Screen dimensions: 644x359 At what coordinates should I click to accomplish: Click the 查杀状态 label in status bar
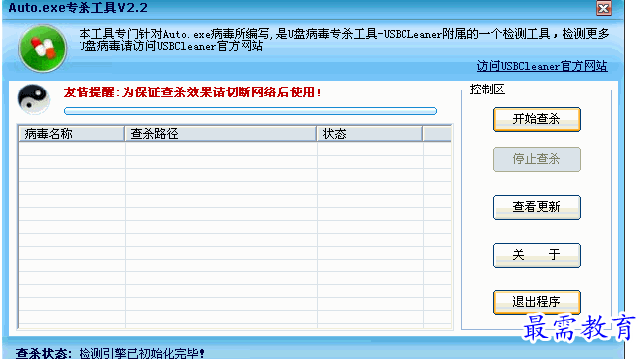[44, 353]
